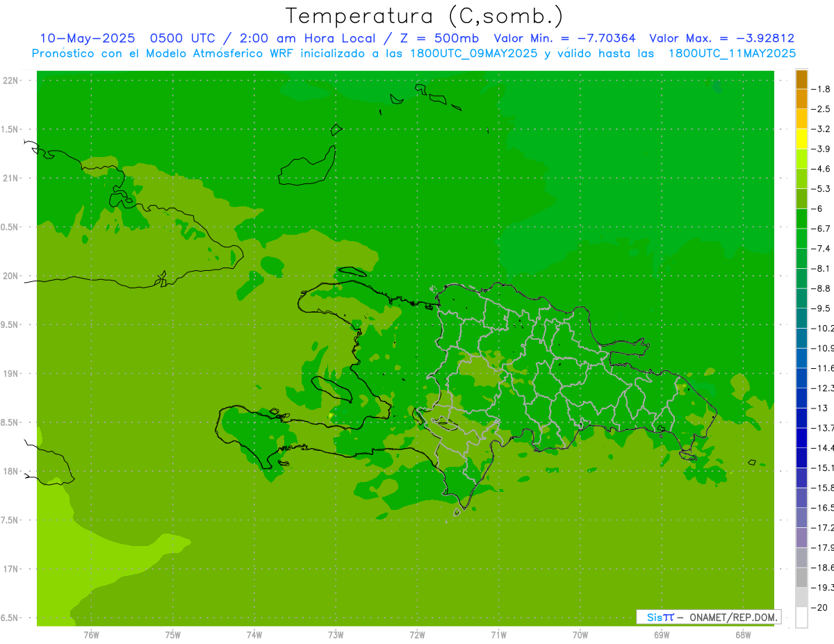Click the legend value '-16.5'
Viewport: 834px width, 644px height.
click(x=823, y=508)
